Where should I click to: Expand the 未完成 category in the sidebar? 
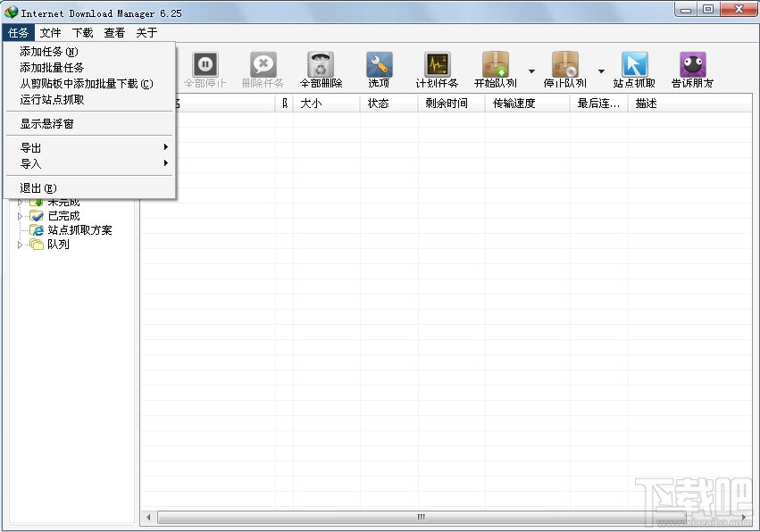(21, 201)
